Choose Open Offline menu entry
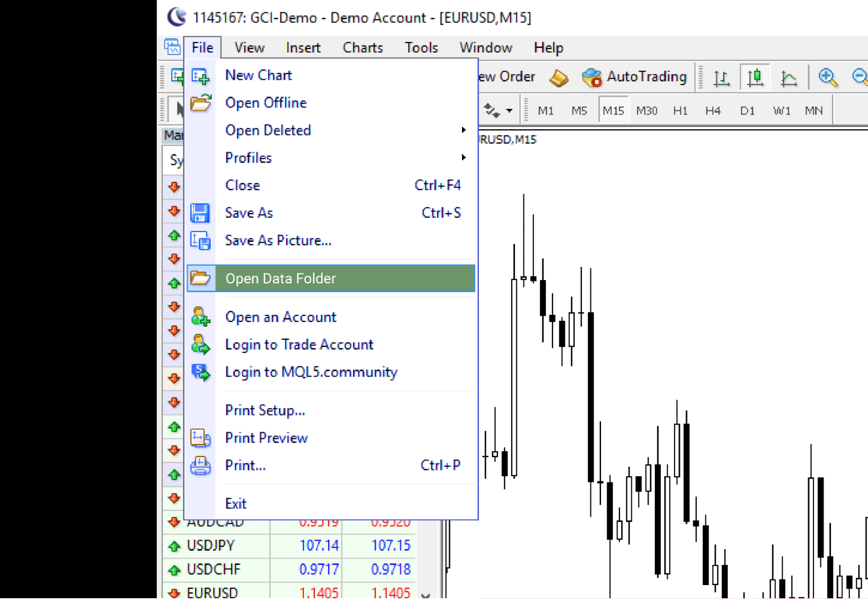Viewport: 868px width, 599px height. [331, 103]
